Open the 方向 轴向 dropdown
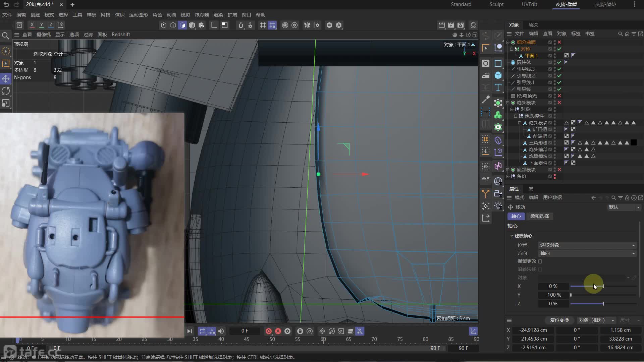Screen dimensions: 644x362 pos(587,253)
